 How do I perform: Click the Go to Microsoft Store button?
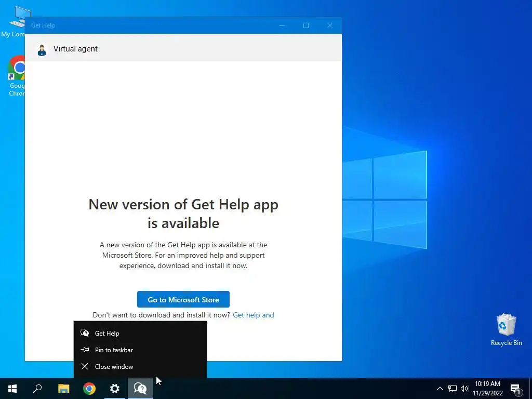(183, 299)
